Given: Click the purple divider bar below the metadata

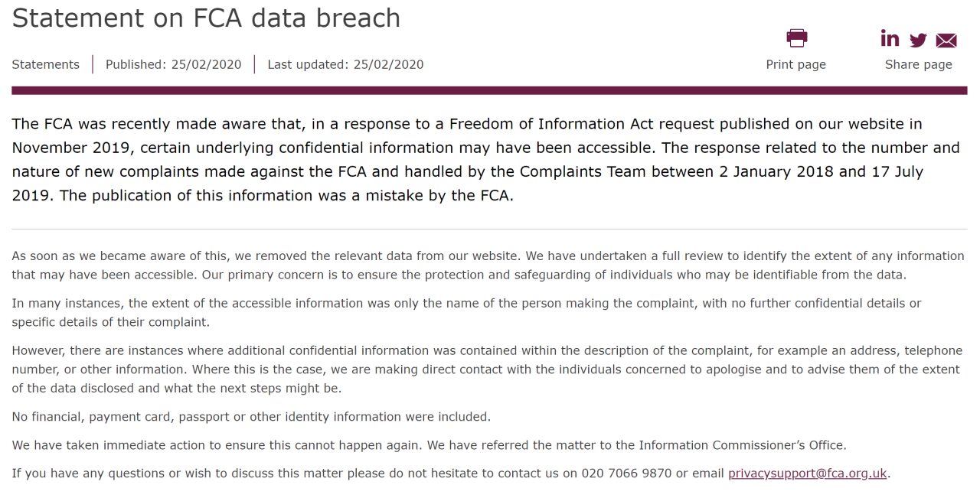Looking at the screenshot, I should pos(489,90).
